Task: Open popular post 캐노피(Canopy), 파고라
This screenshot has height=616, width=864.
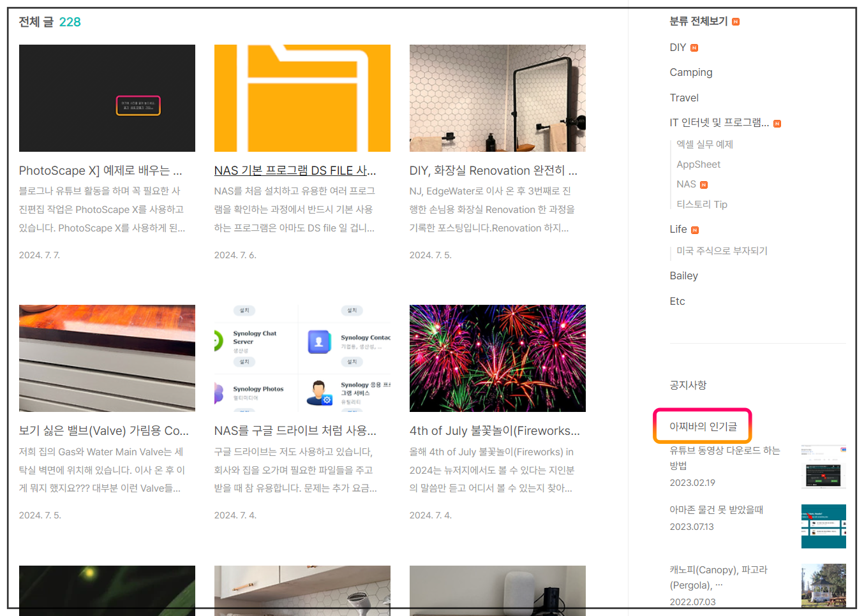Action: 719,577
